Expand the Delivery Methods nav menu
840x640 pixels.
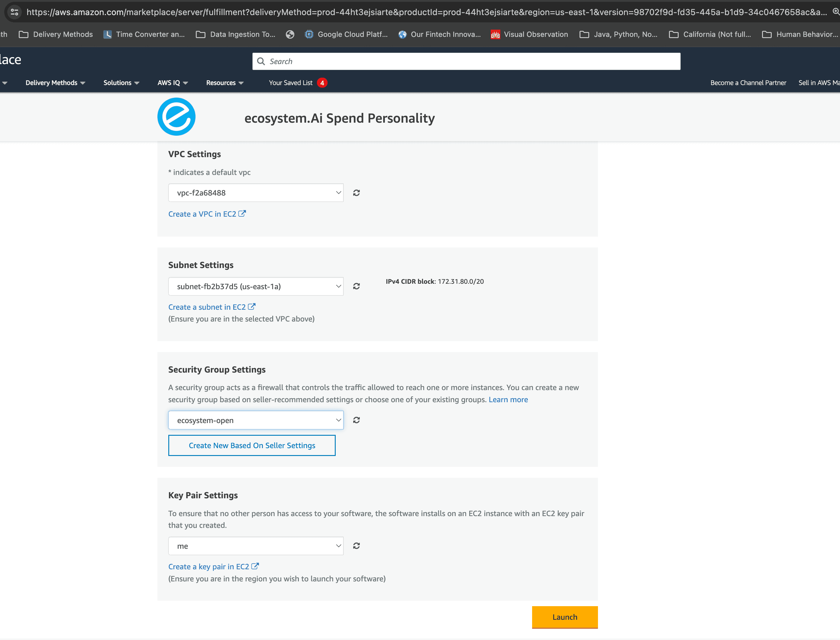click(x=55, y=83)
